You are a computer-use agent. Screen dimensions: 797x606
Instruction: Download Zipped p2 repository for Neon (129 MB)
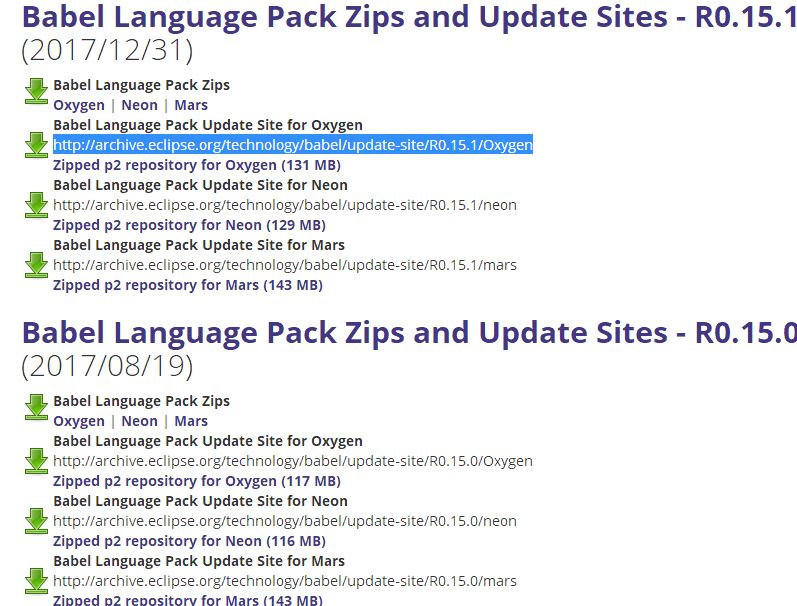189,225
